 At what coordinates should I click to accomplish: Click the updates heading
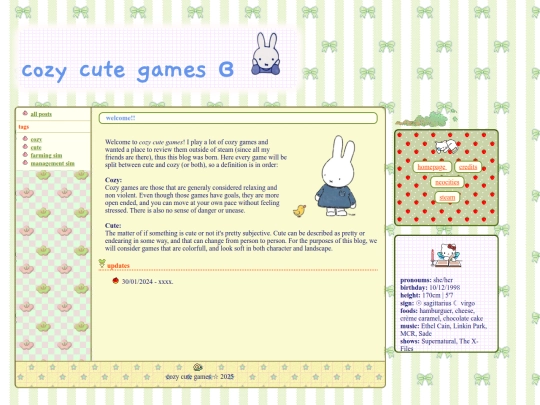pyautogui.click(x=118, y=266)
